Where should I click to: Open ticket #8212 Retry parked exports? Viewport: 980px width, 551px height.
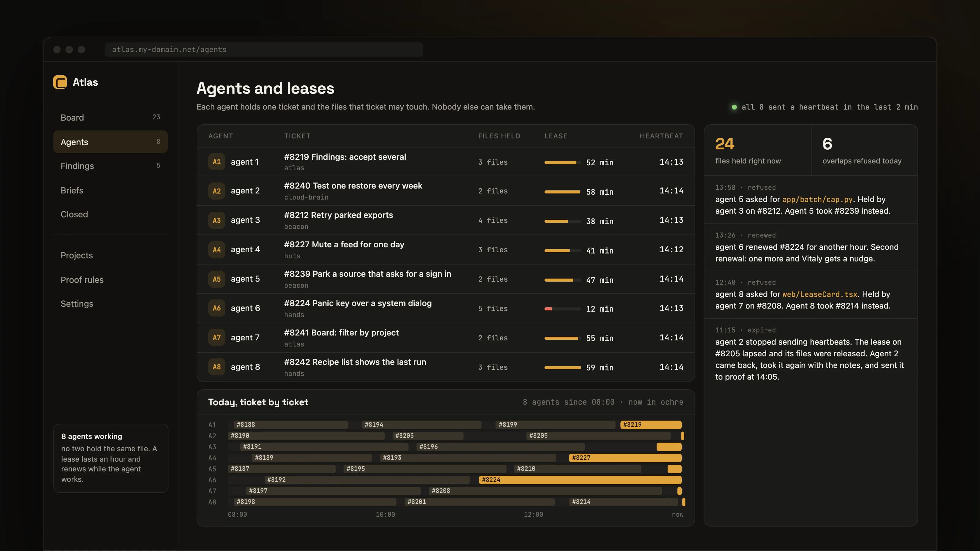[x=339, y=215]
